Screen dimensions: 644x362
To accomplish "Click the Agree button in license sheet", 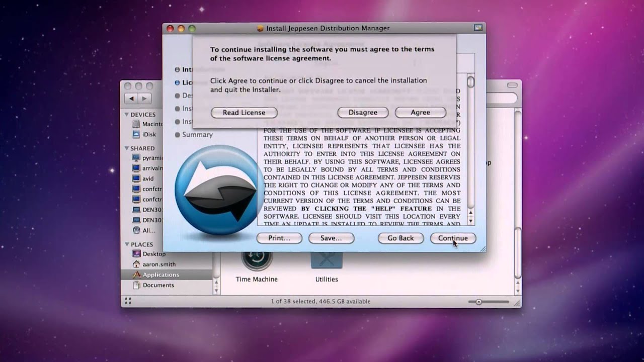I will click(x=420, y=113).
